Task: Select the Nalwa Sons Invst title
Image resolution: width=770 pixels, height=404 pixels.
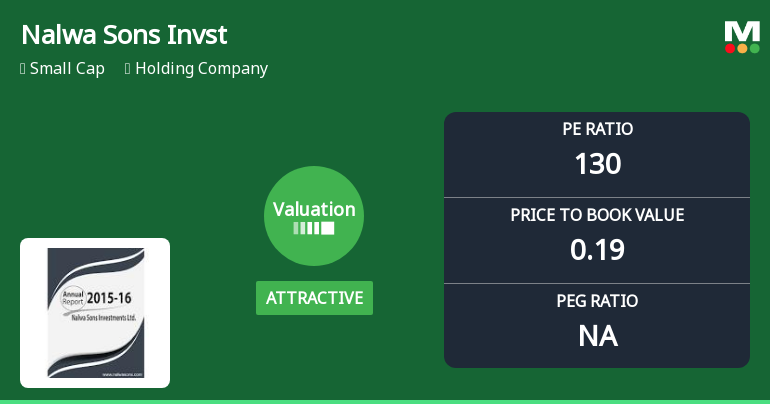Action: [124, 36]
